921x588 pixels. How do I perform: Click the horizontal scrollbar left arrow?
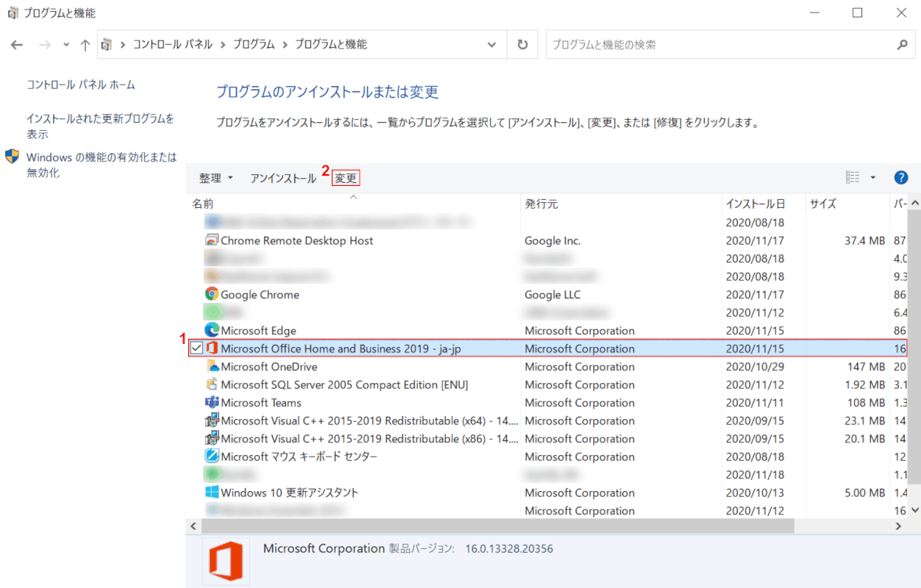193,526
